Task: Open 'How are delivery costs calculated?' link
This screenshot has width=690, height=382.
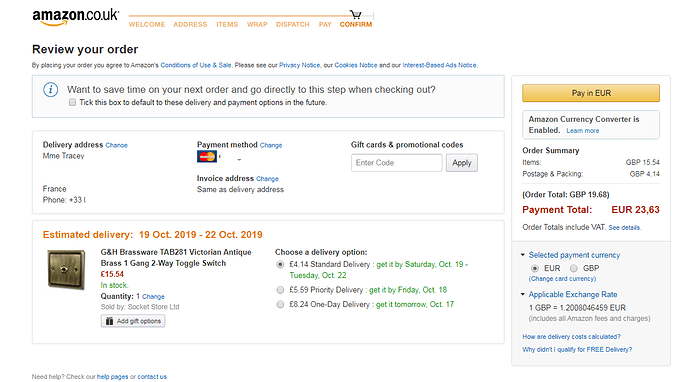Action: click(571, 337)
